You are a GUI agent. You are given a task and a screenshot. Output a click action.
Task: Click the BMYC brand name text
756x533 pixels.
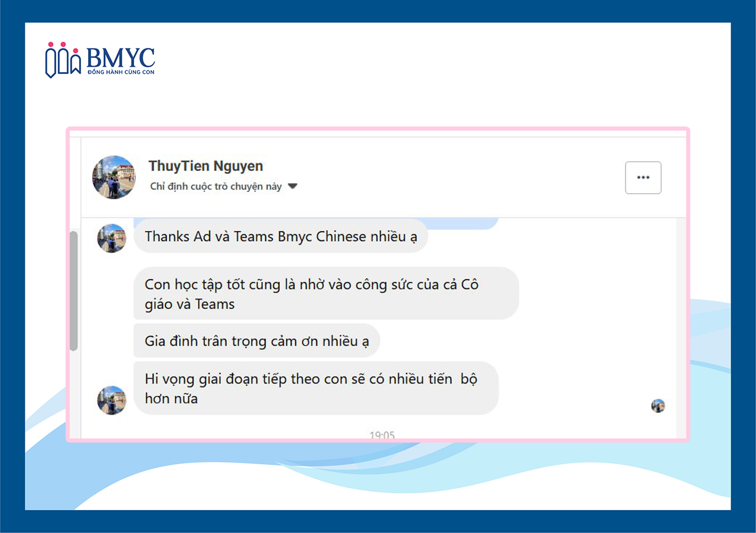tap(120, 57)
